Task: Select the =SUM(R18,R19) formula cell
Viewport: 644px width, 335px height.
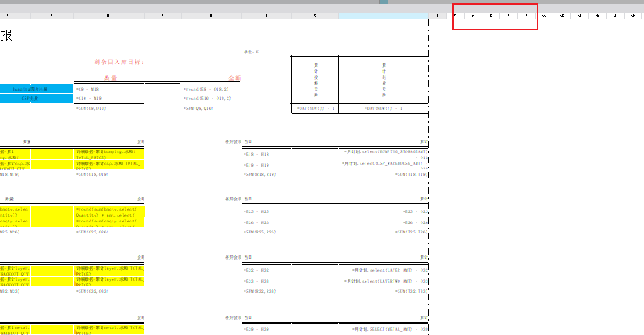Action: [x=267, y=174]
